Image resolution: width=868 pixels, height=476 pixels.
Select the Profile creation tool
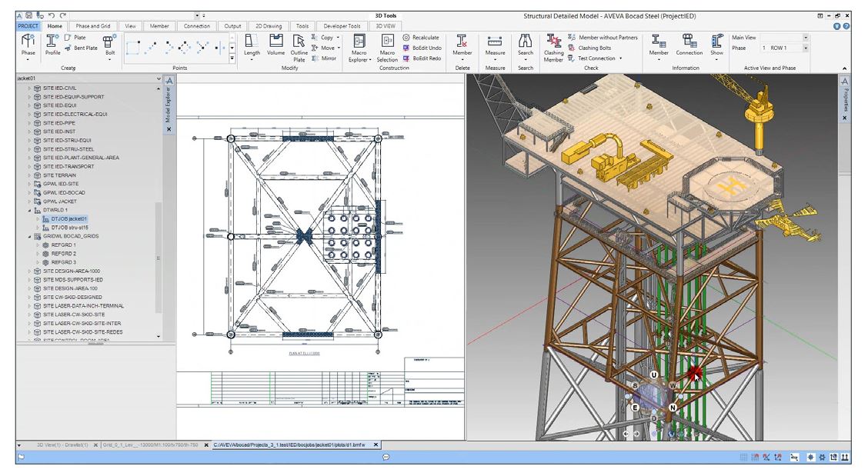point(52,45)
